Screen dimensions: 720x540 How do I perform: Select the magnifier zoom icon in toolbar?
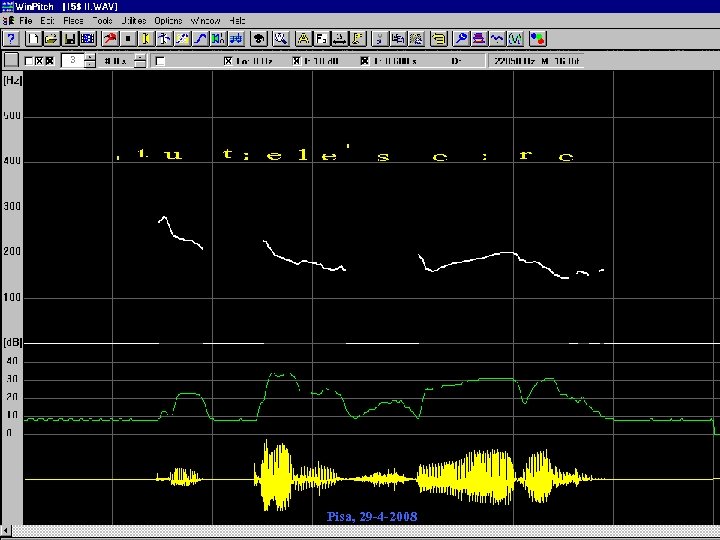(x=281, y=39)
